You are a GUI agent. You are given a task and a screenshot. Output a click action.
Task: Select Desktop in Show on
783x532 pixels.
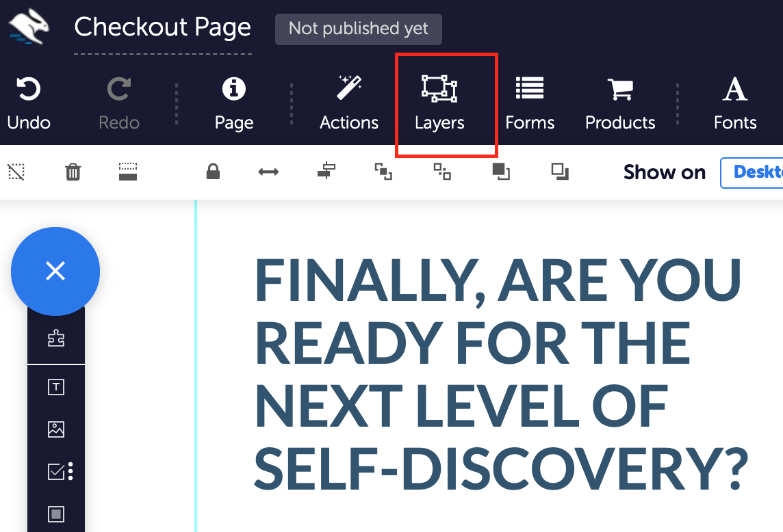752,173
